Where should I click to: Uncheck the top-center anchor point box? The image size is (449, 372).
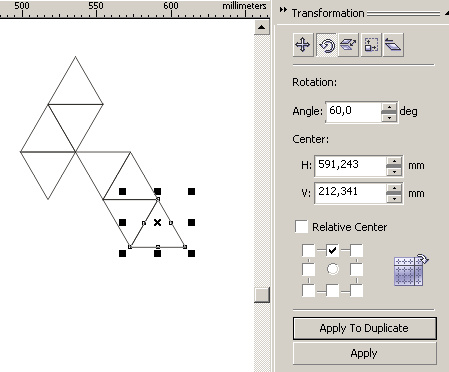pyautogui.click(x=332, y=250)
